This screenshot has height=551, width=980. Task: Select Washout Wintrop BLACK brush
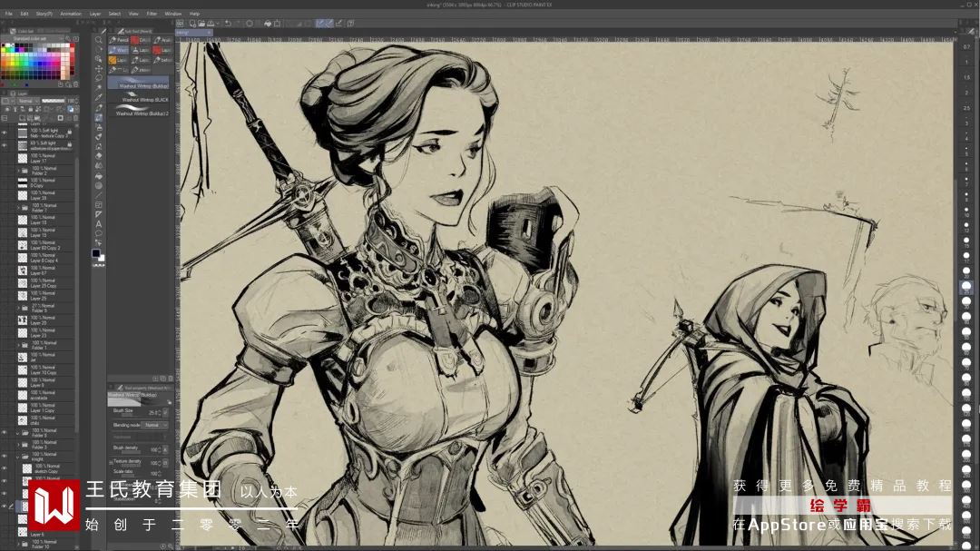click(x=139, y=97)
